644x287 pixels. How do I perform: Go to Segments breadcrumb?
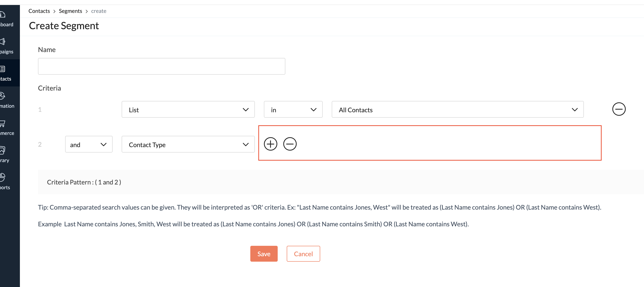tap(70, 11)
